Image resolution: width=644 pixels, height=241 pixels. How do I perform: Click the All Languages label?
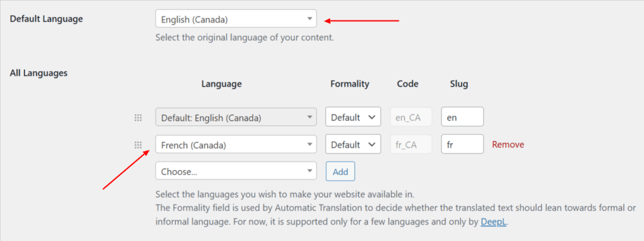pyautogui.click(x=38, y=73)
